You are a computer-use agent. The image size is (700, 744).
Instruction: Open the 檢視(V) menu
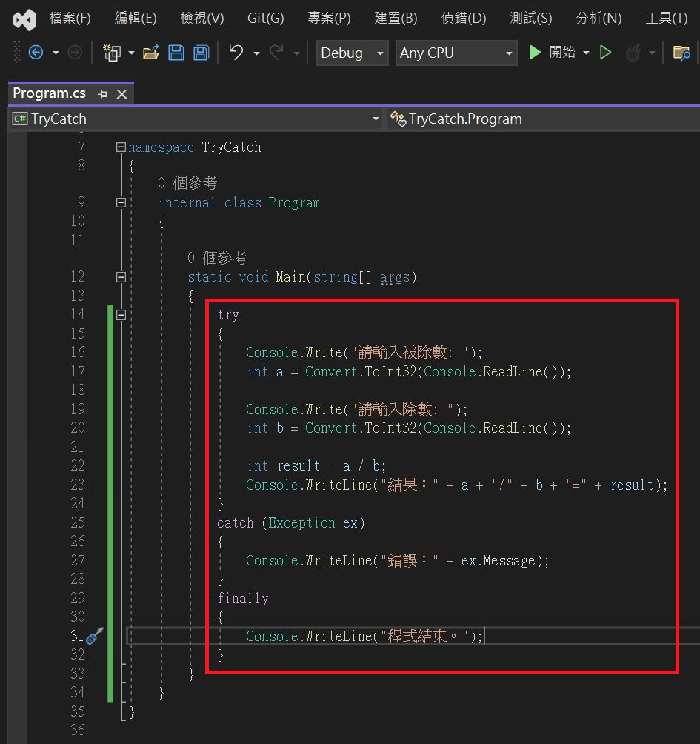(x=202, y=18)
